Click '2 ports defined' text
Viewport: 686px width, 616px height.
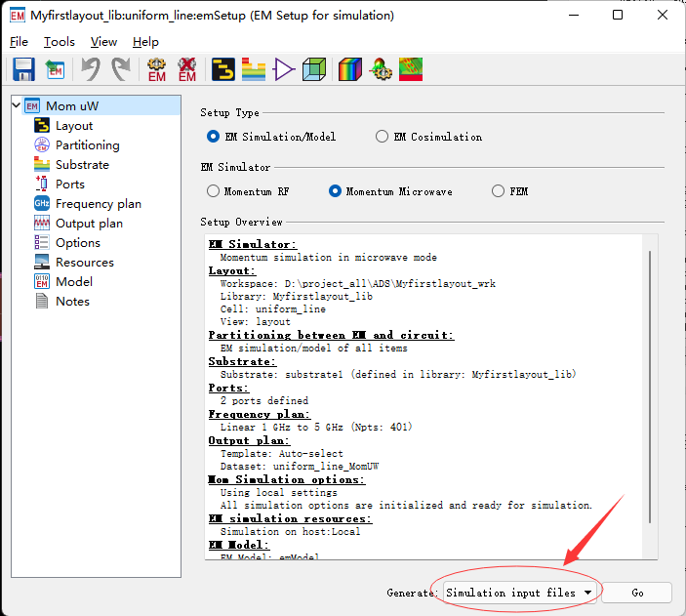pyautogui.click(x=264, y=400)
